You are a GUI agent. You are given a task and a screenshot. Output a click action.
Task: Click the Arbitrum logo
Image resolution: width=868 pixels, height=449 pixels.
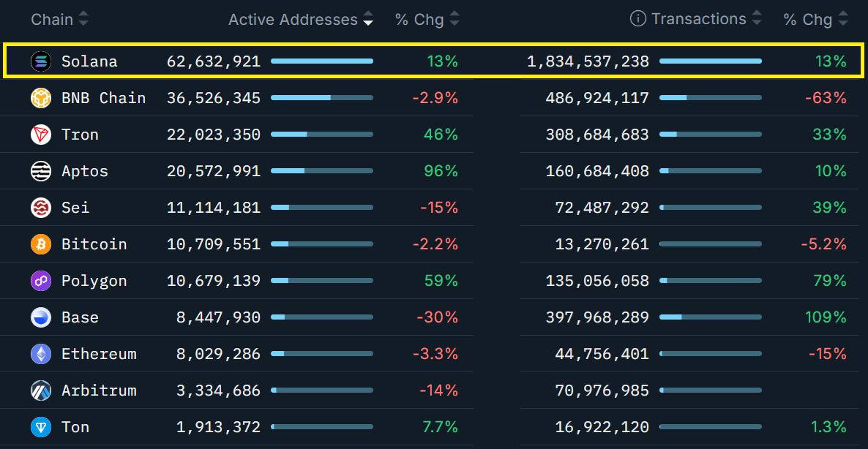click(x=41, y=390)
